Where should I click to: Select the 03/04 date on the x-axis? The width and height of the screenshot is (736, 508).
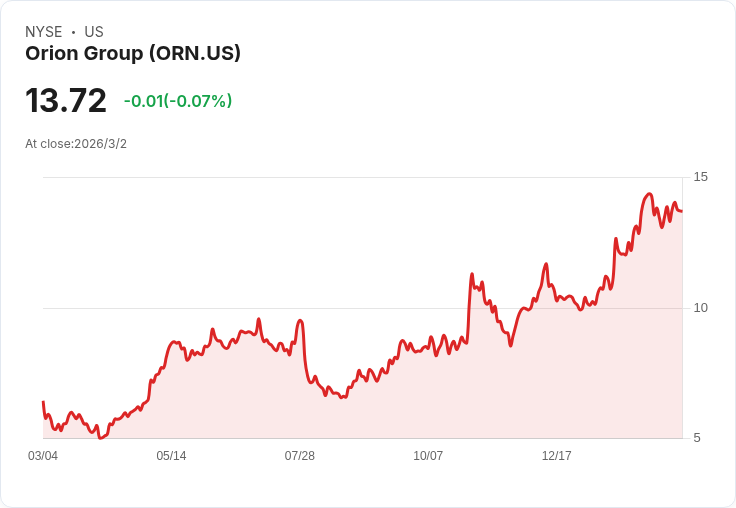(x=43, y=456)
